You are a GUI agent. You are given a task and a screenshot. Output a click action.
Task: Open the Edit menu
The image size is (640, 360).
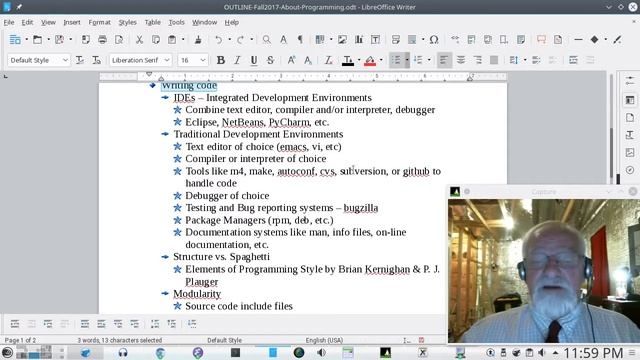point(27,22)
